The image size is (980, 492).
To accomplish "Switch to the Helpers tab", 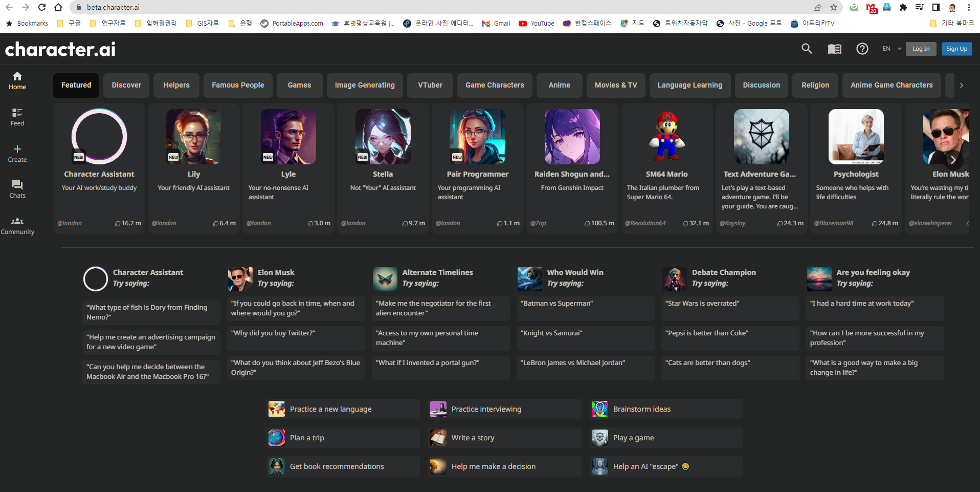I will (x=176, y=85).
